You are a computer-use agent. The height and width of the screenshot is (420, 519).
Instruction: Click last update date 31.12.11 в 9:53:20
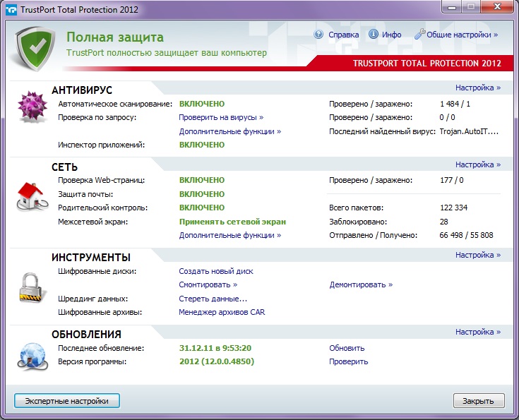215,348
